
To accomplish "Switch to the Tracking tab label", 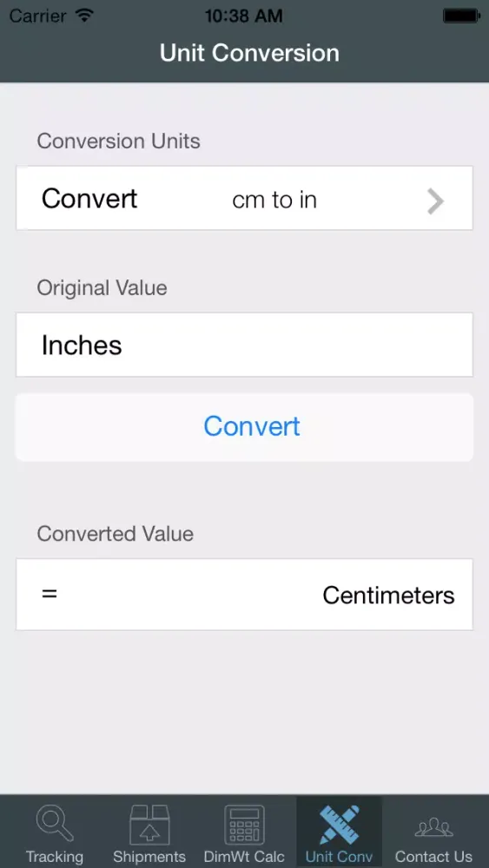I will coord(54,857).
